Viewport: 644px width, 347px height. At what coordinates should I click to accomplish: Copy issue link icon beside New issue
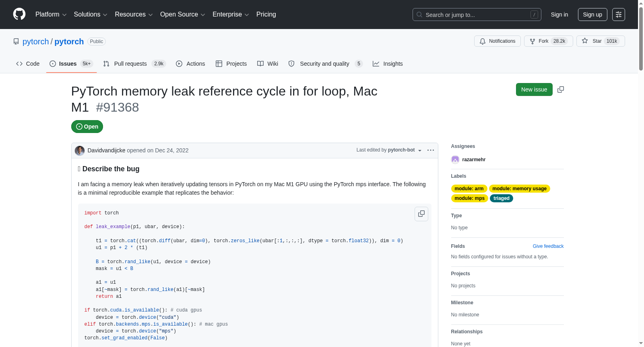tap(560, 89)
